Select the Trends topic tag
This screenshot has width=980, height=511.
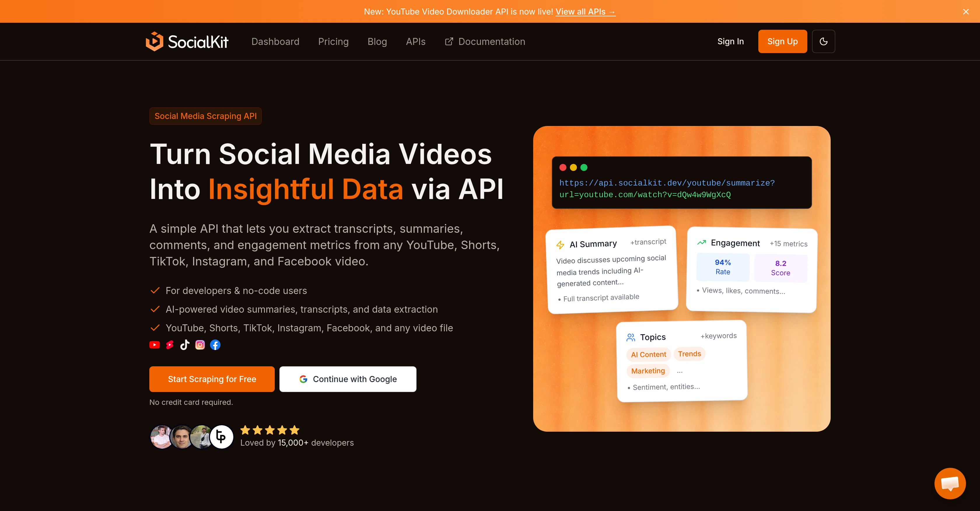click(689, 354)
